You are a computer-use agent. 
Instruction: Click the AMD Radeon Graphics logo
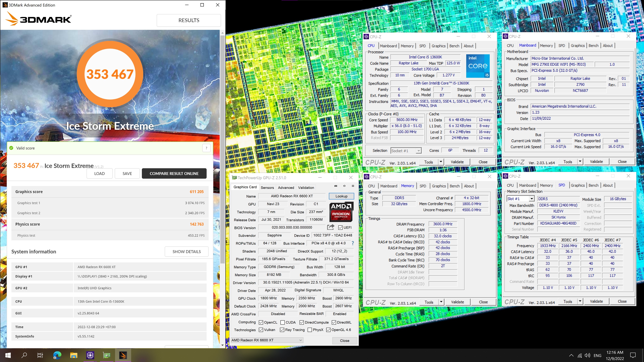click(341, 212)
